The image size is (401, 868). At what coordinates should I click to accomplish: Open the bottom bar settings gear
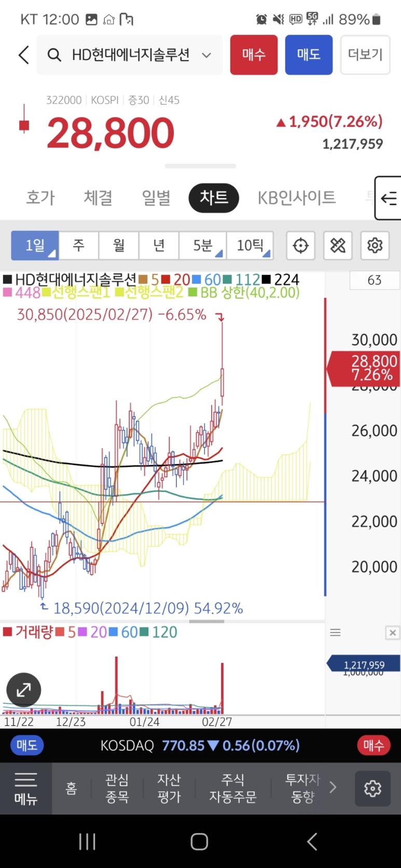372,788
